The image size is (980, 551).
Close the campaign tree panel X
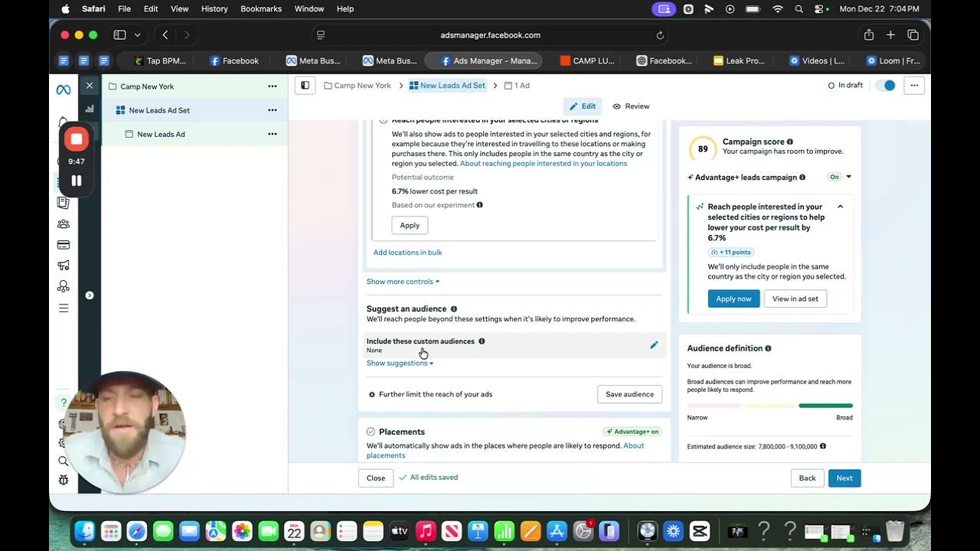click(x=90, y=86)
